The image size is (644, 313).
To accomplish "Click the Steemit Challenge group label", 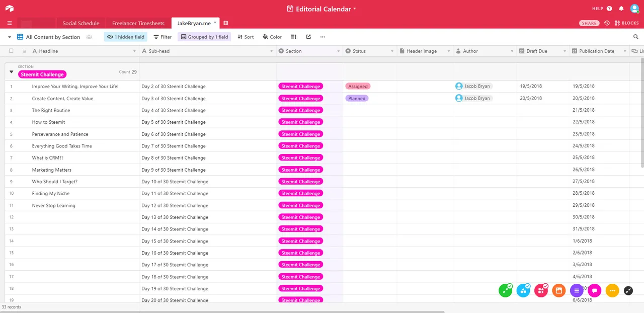I will pos(42,74).
